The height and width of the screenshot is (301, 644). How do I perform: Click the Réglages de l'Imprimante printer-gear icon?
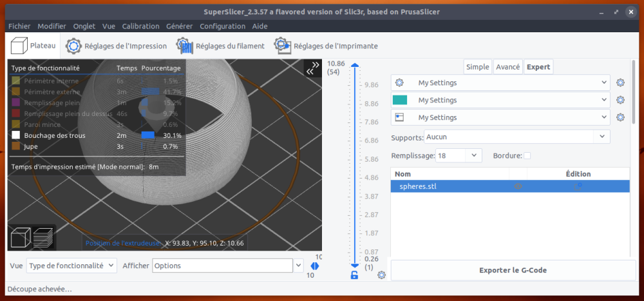(283, 46)
